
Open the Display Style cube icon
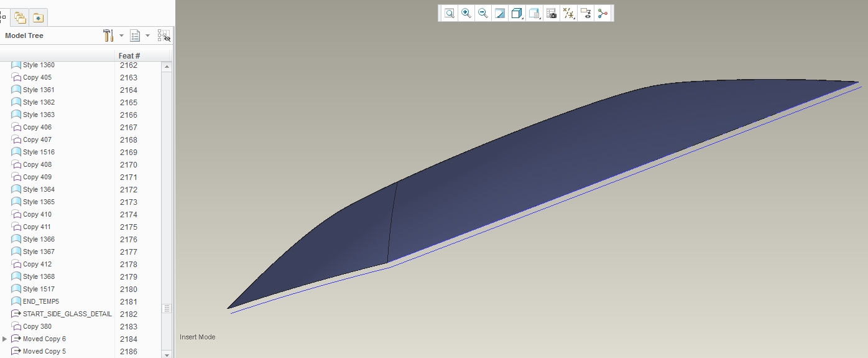517,13
